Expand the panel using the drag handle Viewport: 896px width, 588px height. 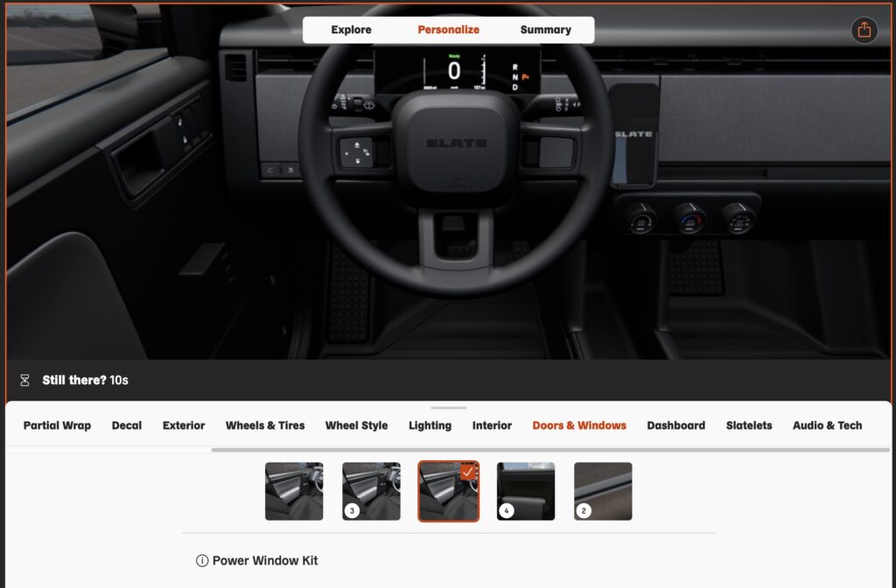pyautogui.click(x=448, y=408)
